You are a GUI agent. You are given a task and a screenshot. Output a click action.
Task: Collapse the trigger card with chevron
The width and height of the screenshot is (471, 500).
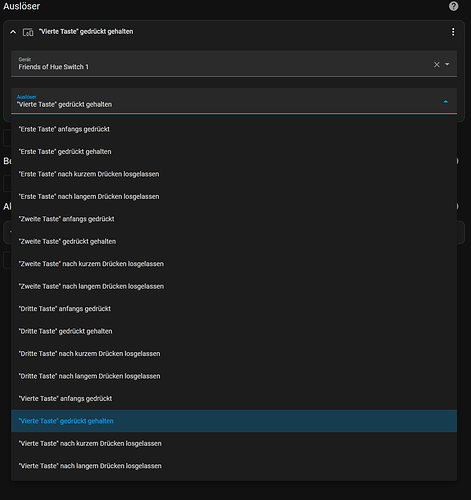(x=13, y=32)
